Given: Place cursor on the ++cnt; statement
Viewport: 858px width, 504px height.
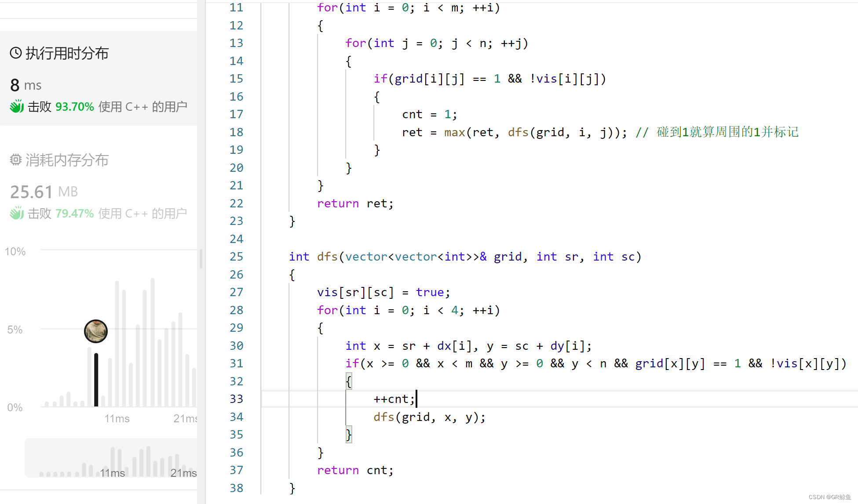Looking at the screenshot, I should pos(394,399).
